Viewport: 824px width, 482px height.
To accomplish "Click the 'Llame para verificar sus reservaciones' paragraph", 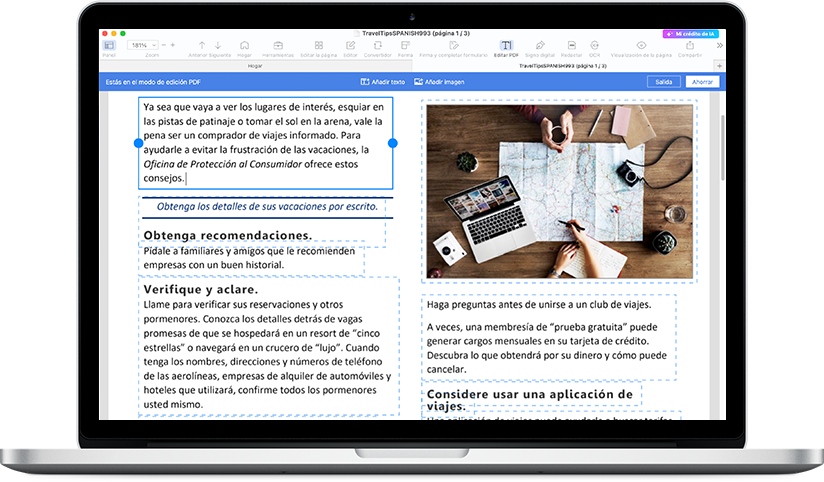I will point(267,354).
